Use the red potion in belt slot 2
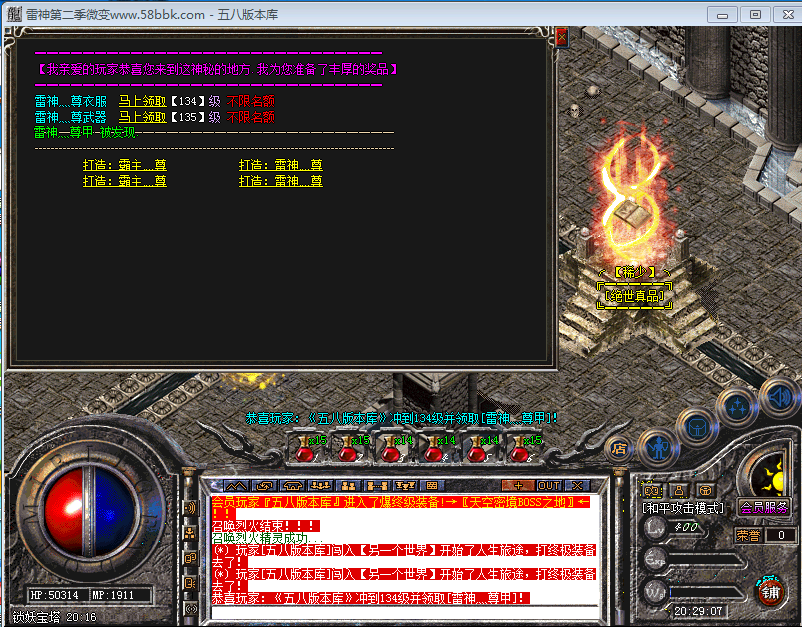The width and height of the screenshot is (802, 627). click(349, 449)
